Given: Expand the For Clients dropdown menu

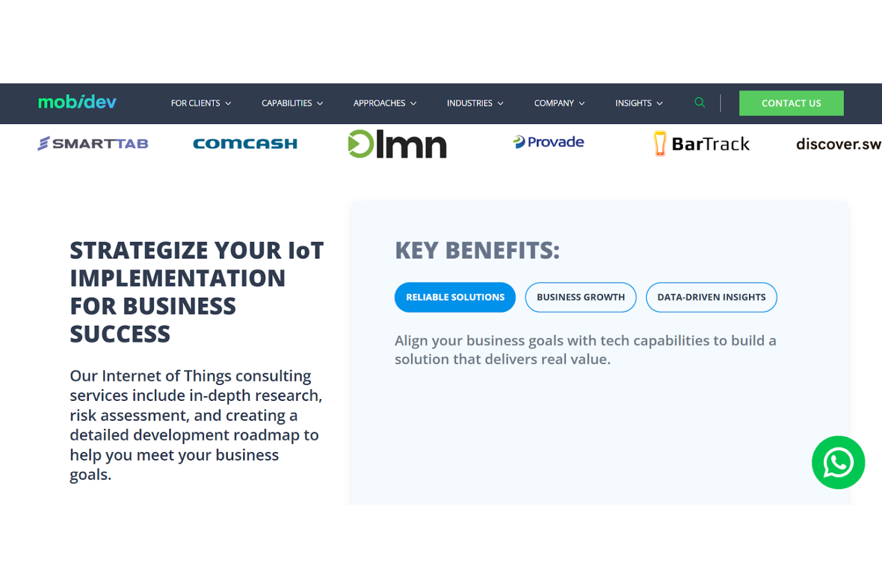Looking at the screenshot, I should click(200, 103).
